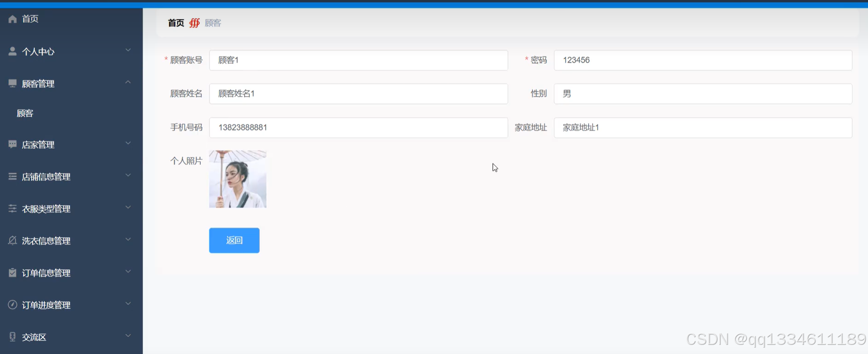Click the bell icon beside 洗衣信息管理

coord(12,240)
